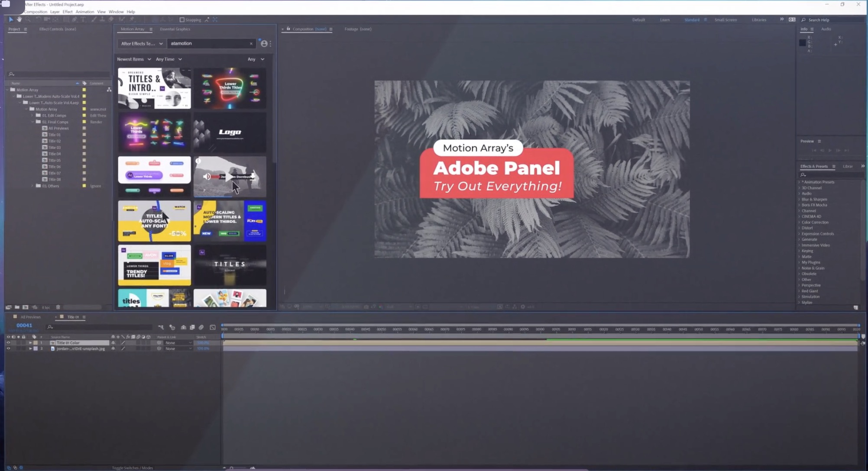Viewport: 868px width, 471px height.
Task: Toggle visibility of jordan unsplash.jpg layer
Action: [8, 348]
